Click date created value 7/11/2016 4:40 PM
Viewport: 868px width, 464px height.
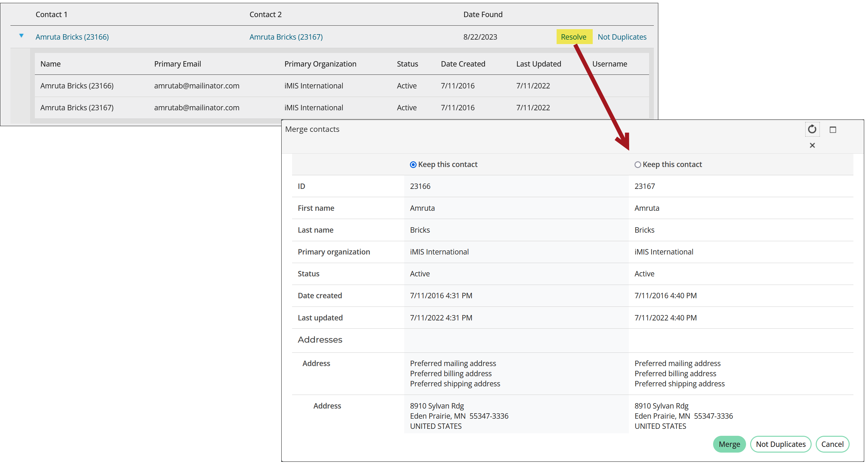tap(666, 295)
